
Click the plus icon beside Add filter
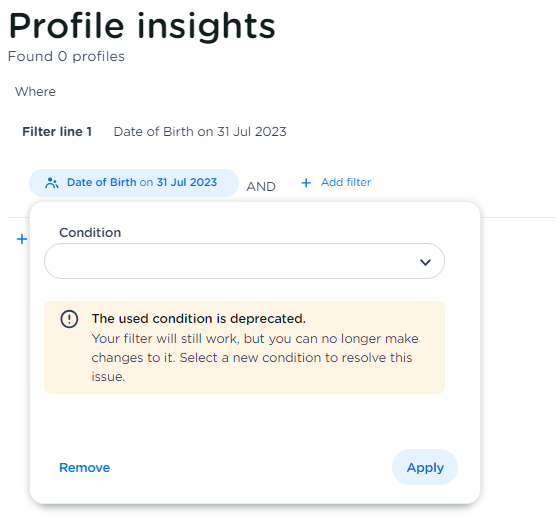pos(306,183)
